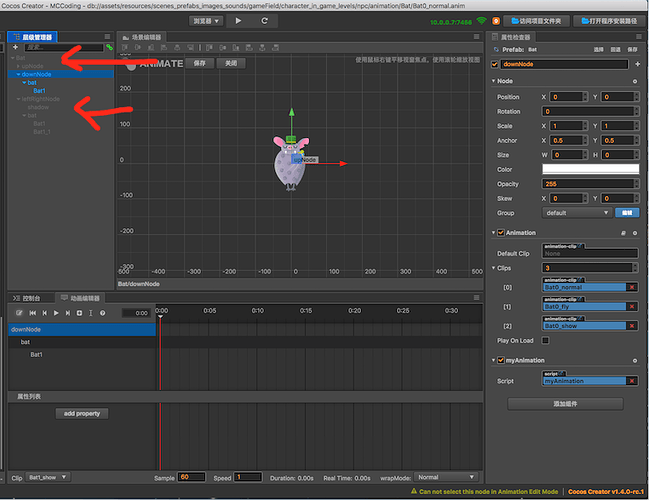
Task: Click the 添加组件 add component button
Action: coord(565,404)
